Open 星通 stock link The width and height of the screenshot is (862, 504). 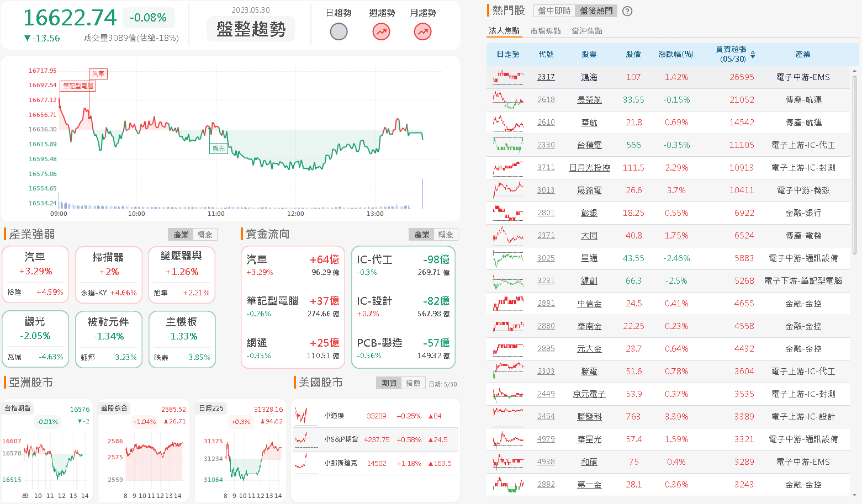(589, 258)
